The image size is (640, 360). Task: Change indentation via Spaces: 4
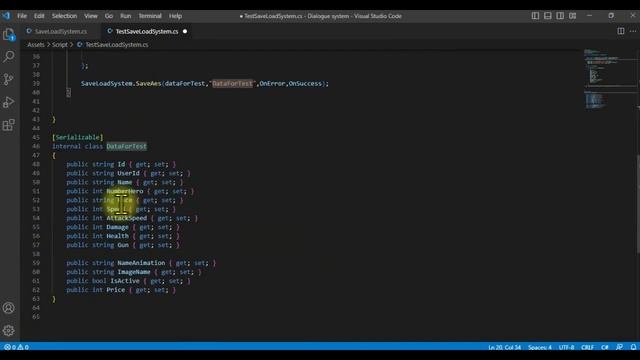(540, 347)
